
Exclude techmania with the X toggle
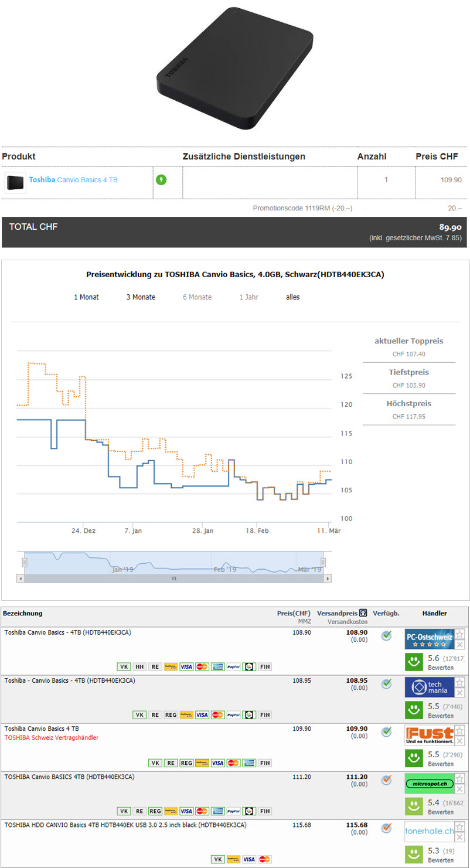coord(460,693)
